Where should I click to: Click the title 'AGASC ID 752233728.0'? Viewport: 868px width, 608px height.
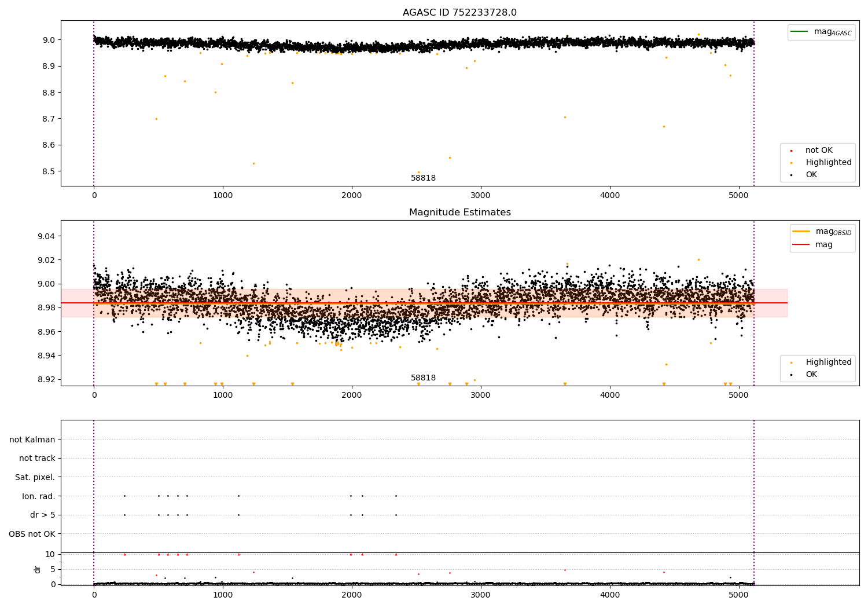459,13
